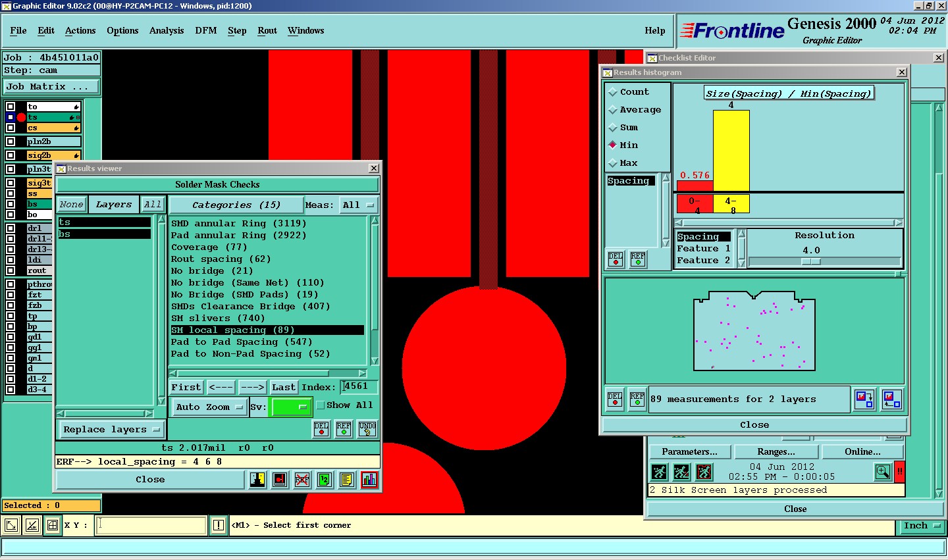
Task: Click UNDO icon in Results viewer
Action: pos(367,429)
